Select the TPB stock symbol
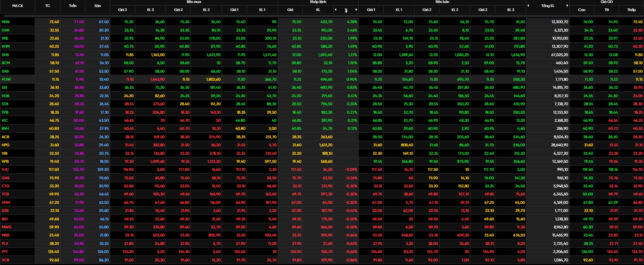 [x=5, y=112]
